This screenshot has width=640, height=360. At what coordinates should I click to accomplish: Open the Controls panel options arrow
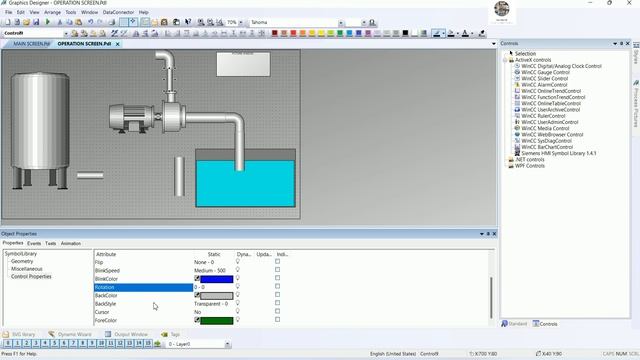(615, 43)
